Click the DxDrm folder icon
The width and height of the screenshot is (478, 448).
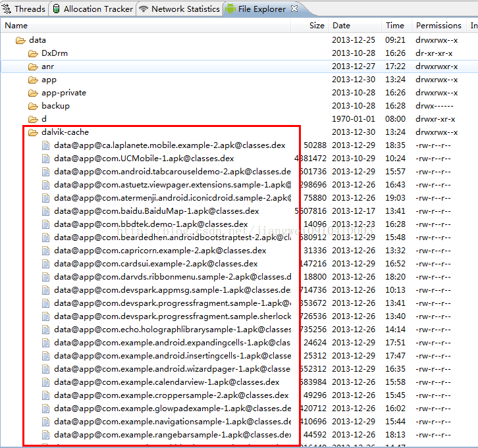(x=33, y=53)
